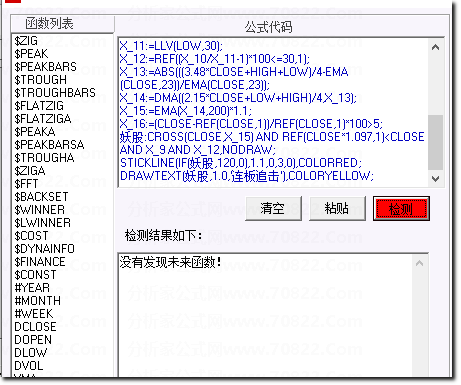The image size is (461, 385).
Task: Select $PEAKA function entry
Action: click(x=35, y=132)
